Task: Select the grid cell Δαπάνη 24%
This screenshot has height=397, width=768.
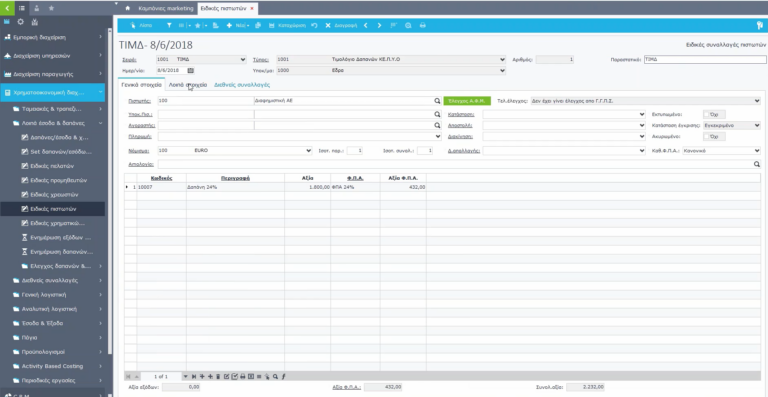Action: pos(235,187)
